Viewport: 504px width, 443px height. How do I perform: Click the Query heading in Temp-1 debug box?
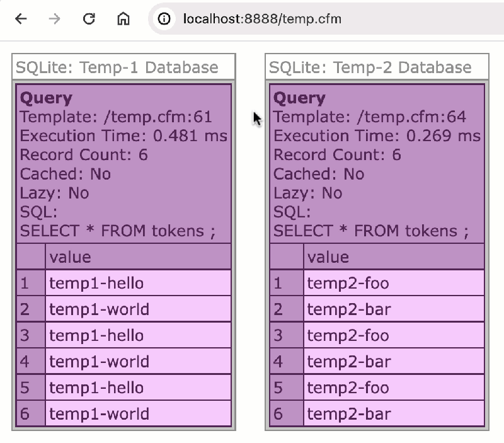tap(46, 98)
